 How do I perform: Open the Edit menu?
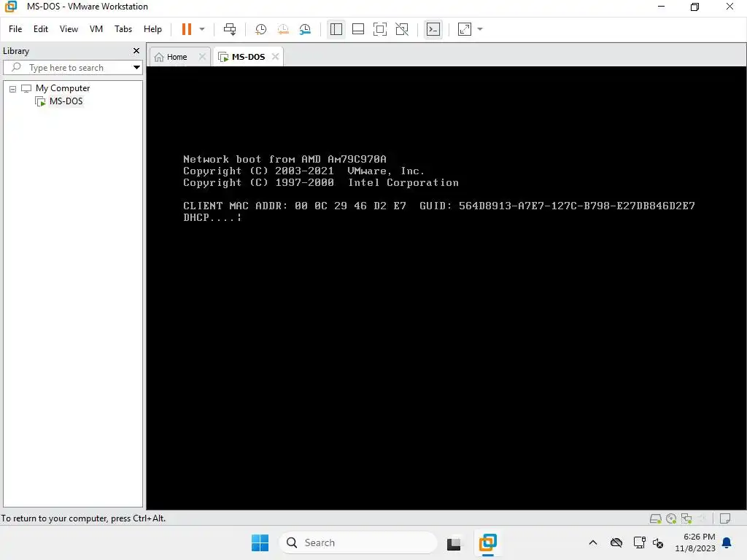click(41, 29)
